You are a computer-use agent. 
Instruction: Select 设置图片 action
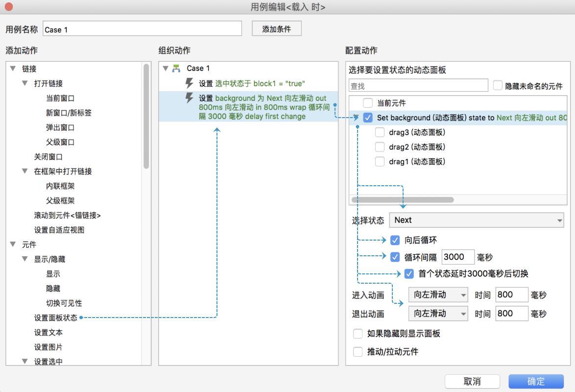[48, 347]
